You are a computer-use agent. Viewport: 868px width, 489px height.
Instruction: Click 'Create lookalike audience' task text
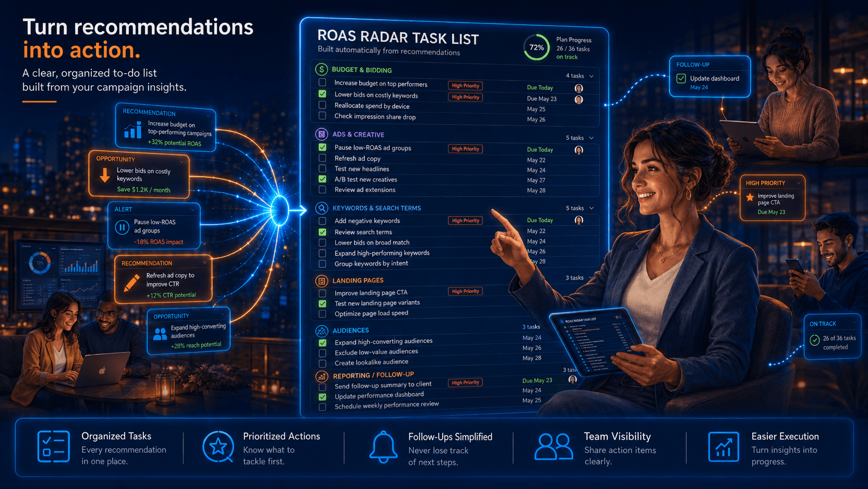(x=371, y=362)
